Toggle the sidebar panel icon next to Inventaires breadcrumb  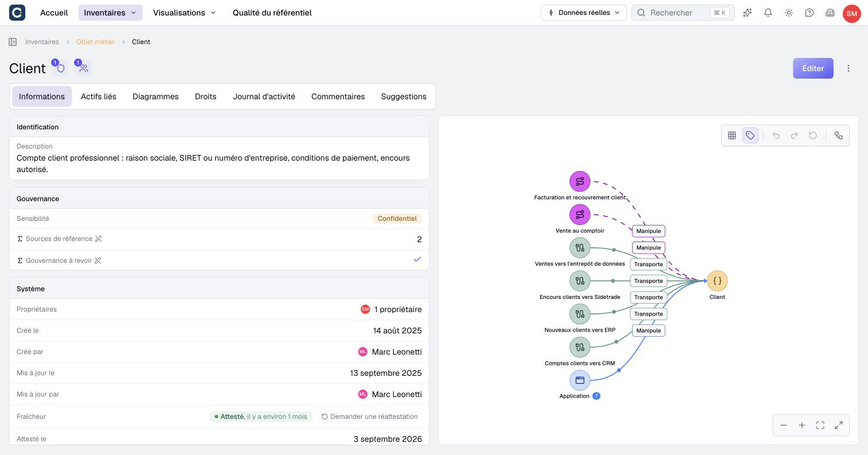tap(13, 42)
